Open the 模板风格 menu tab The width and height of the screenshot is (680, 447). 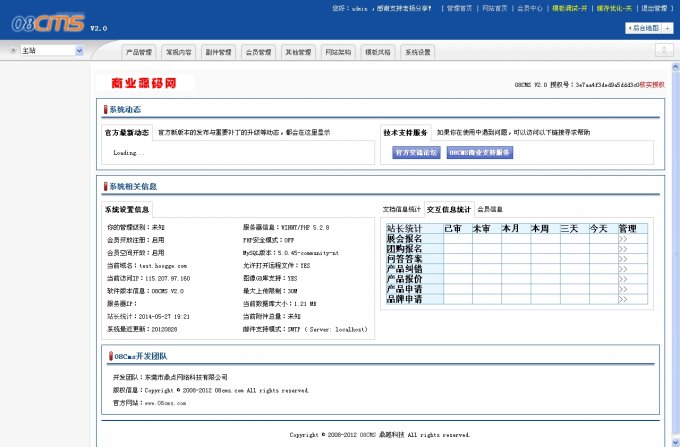click(378, 52)
